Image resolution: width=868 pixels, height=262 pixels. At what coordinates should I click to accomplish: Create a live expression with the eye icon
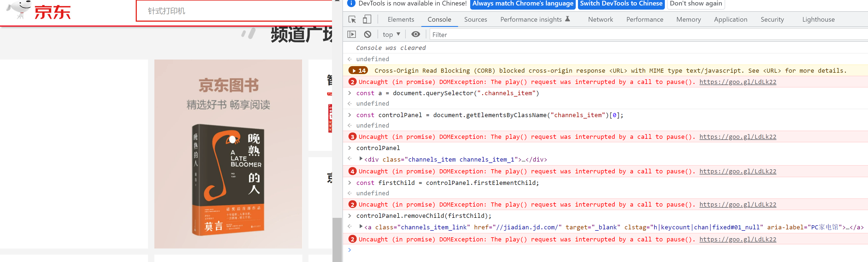[x=416, y=34]
